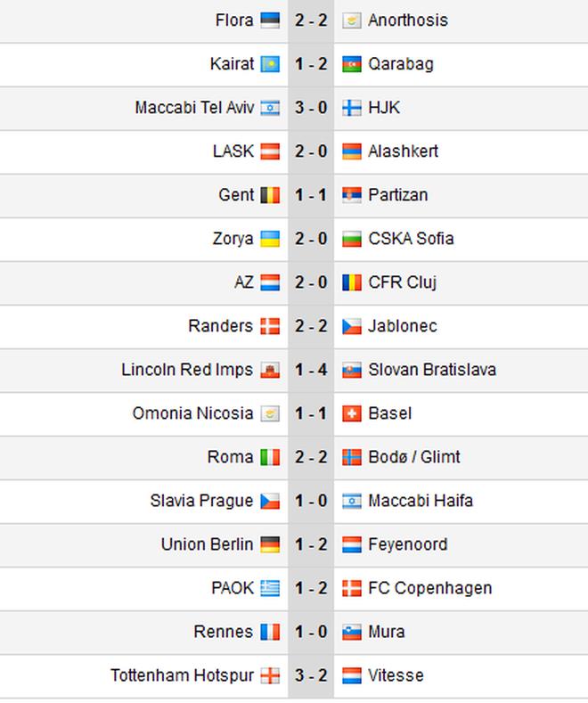Click the Kazakhstan flag next to Kairat
This screenshot has width=588, height=703.
click(x=269, y=64)
